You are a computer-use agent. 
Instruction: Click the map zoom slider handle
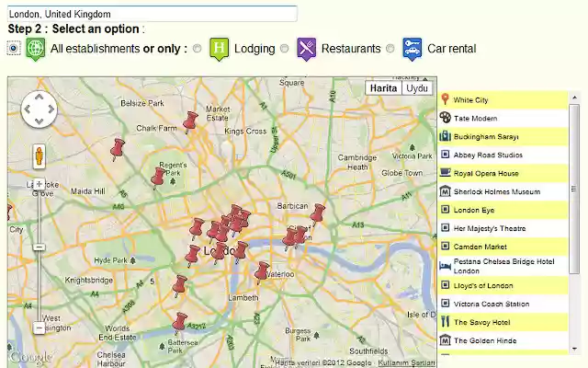40,247
